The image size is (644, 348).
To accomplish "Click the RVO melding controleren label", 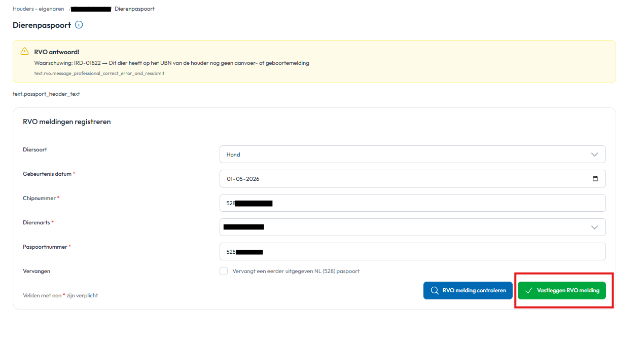I will pos(474,291).
